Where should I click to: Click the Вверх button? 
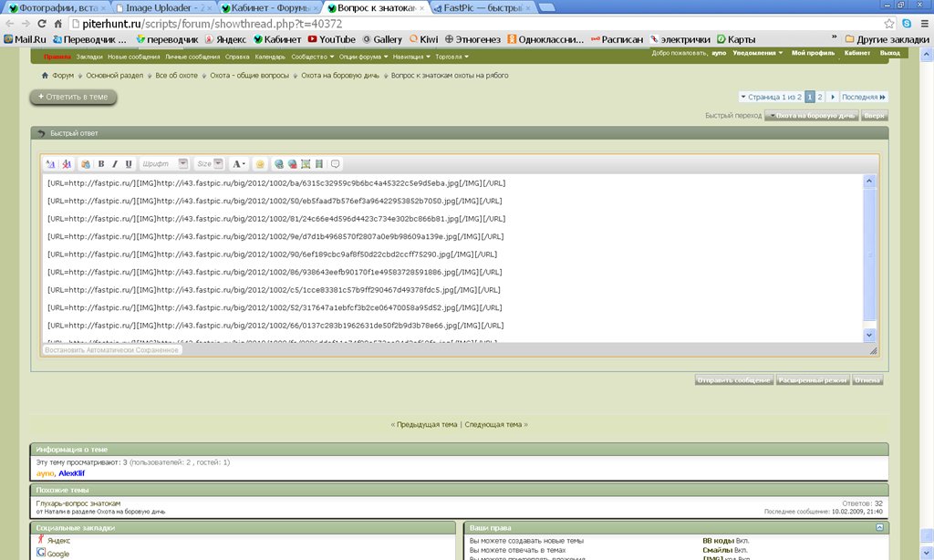(875, 116)
